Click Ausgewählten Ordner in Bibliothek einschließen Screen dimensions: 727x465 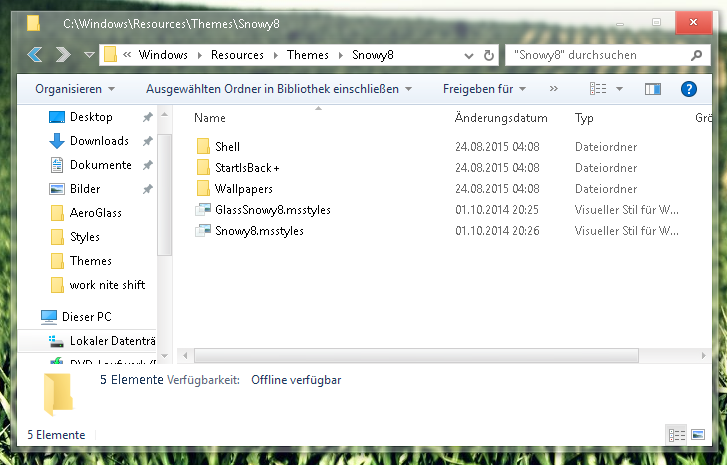279,89
